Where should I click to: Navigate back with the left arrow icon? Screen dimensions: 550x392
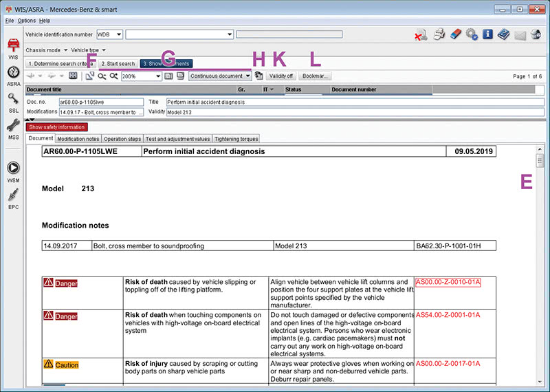(31, 76)
